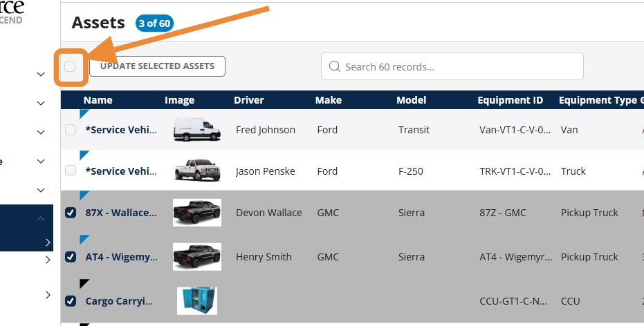This screenshot has width=644, height=326.
Task: Click Devon Wallace's black Sierra thumbnail
Action: [197, 213]
